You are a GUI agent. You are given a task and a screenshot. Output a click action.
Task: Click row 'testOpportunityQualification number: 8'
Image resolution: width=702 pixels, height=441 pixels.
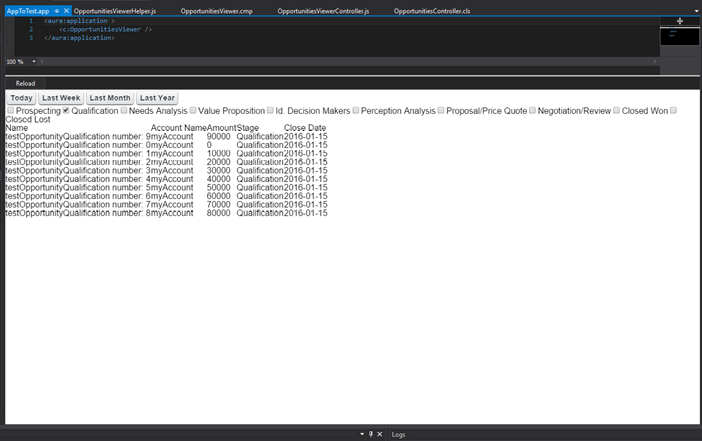166,213
